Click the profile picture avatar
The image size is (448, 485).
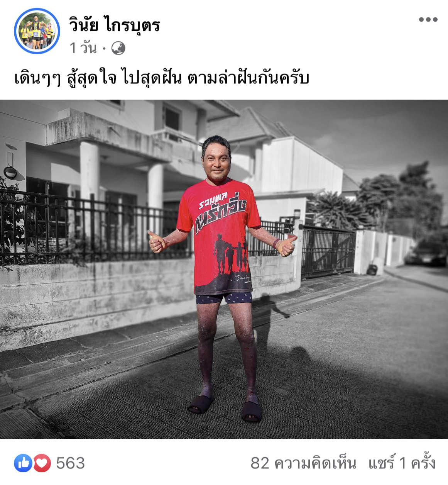click(37, 31)
